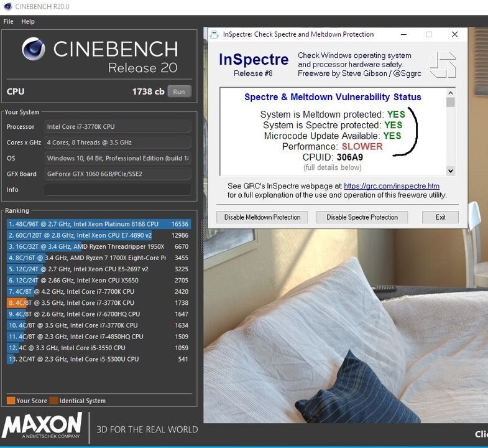The width and height of the screenshot is (488, 448).
Task: Click the InSpectre ghost icon in title bar
Action: 214,34
